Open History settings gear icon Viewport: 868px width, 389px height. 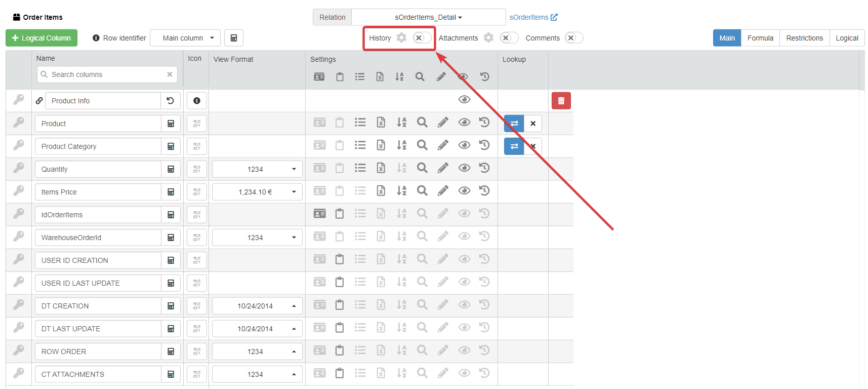coord(401,38)
